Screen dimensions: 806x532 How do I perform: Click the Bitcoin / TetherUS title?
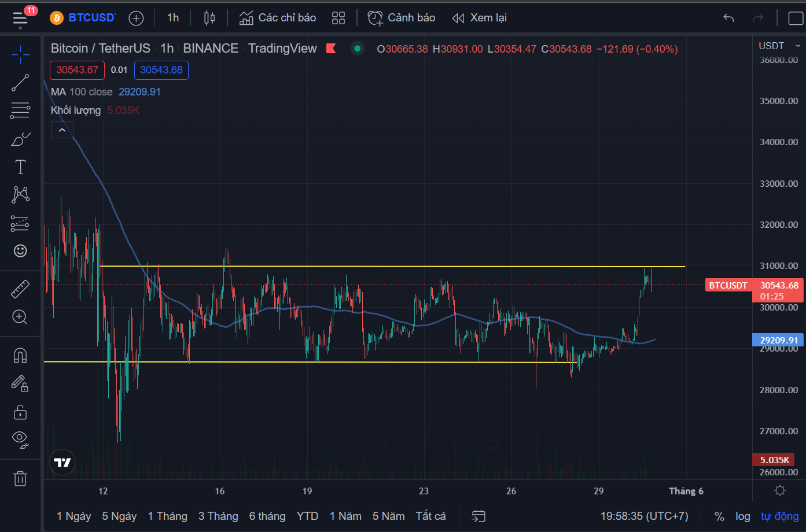(101, 49)
